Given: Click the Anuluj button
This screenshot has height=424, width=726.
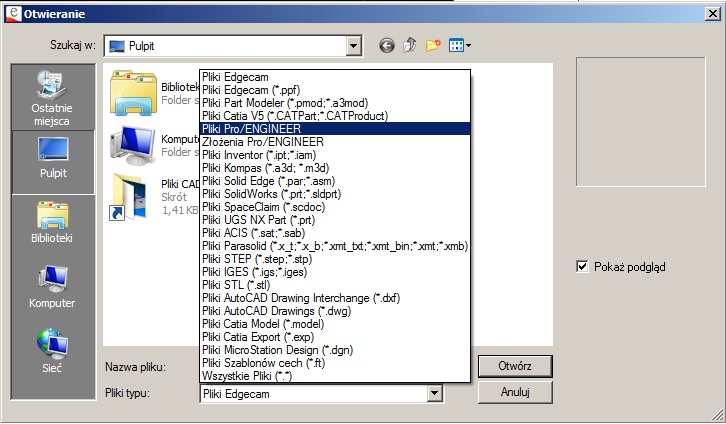Looking at the screenshot, I should click(515, 392).
